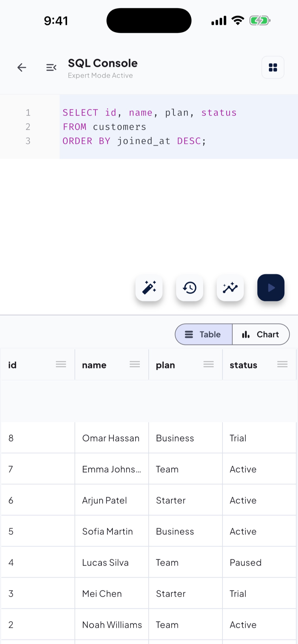Switch to Table view
The width and height of the screenshot is (298, 644).
(204, 335)
